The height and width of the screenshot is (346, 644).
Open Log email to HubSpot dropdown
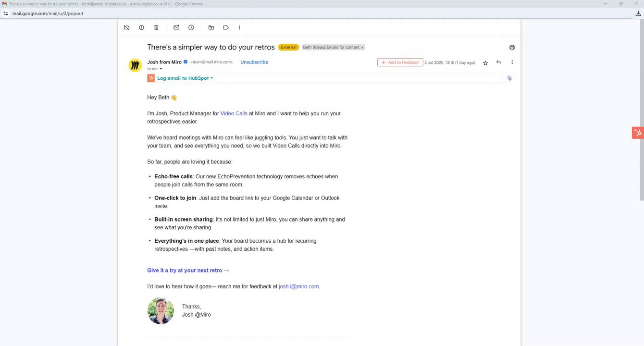(185, 78)
